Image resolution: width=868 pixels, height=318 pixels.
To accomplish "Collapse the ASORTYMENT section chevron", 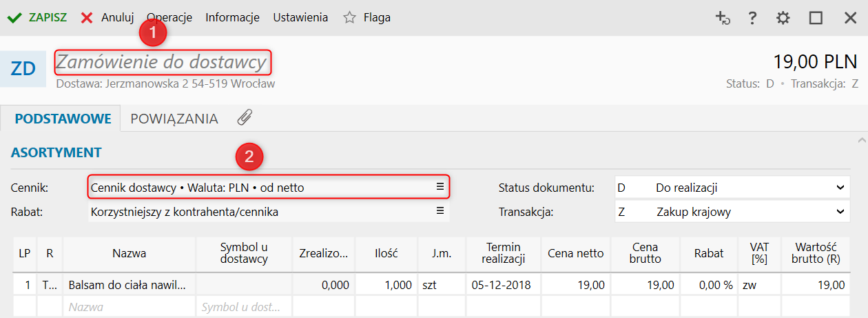I will (861, 141).
